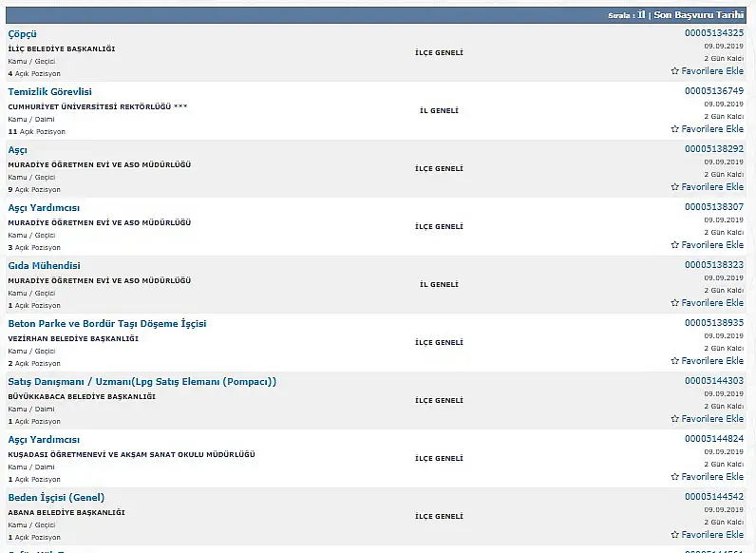
Task: Click star icon for Beton Parke listing
Action: pyautogui.click(x=675, y=360)
